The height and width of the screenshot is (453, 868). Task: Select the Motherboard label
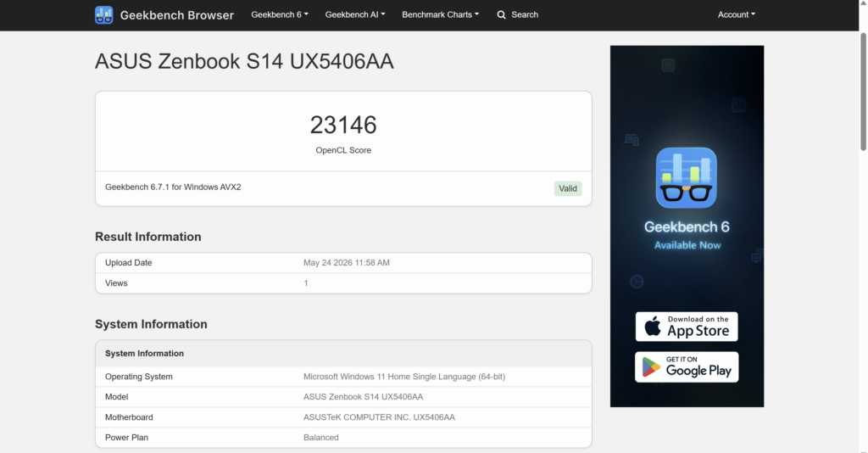click(x=129, y=417)
